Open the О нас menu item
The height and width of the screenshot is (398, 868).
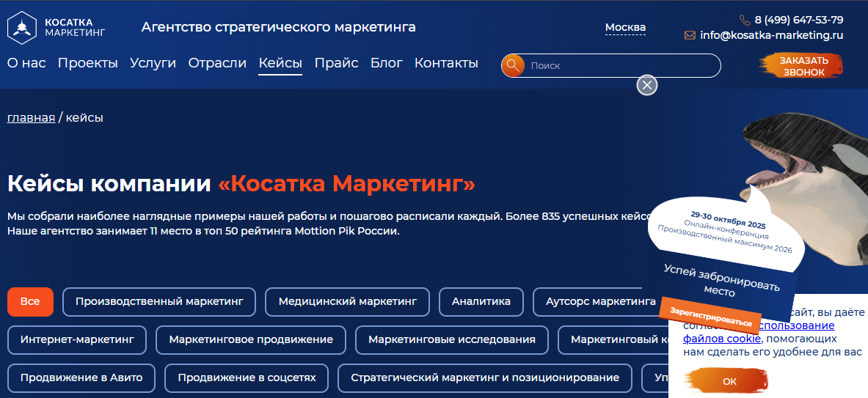point(26,63)
